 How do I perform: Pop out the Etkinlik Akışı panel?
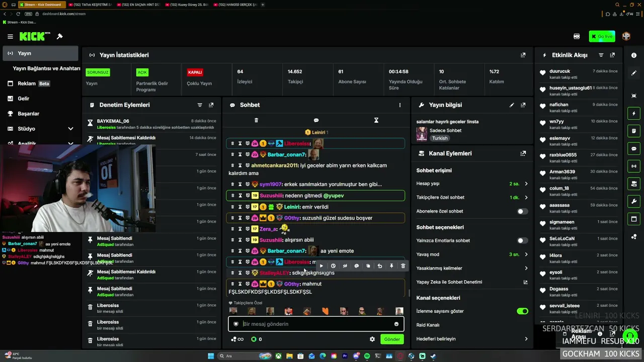pyautogui.click(x=612, y=55)
